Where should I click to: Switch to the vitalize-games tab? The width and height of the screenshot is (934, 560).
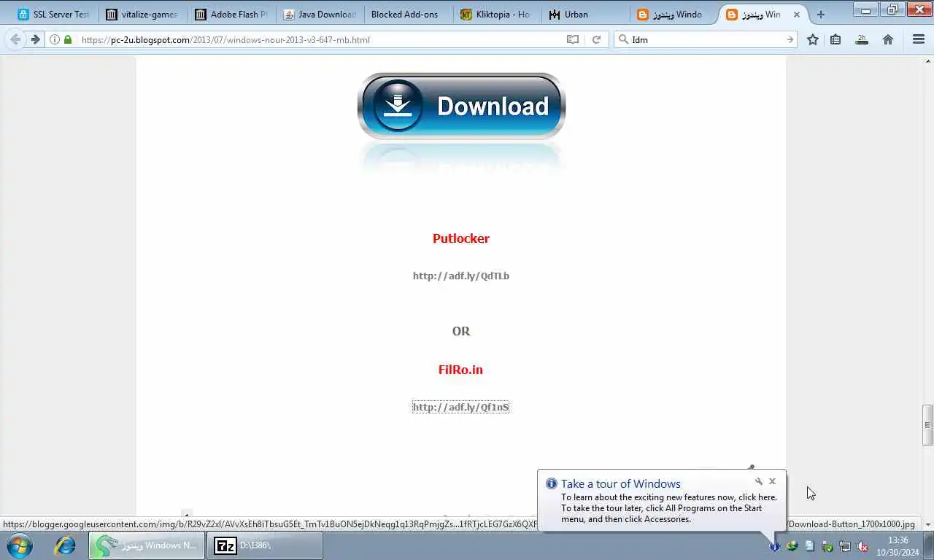[142, 14]
